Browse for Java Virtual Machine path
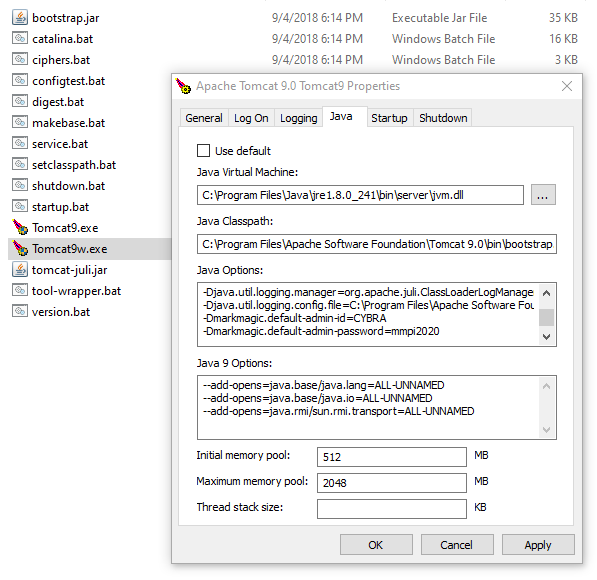597x580 pixels. [543, 195]
